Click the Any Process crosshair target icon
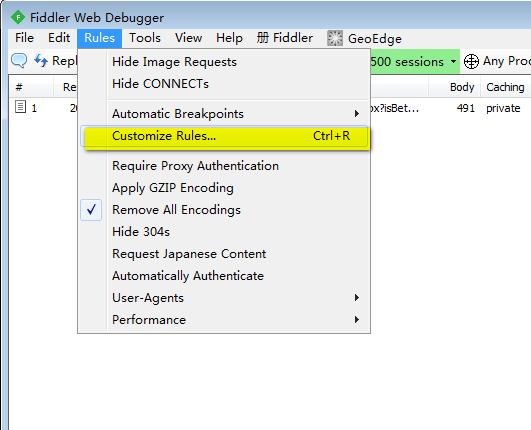Viewport: 531px width, 430px height. point(471,61)
